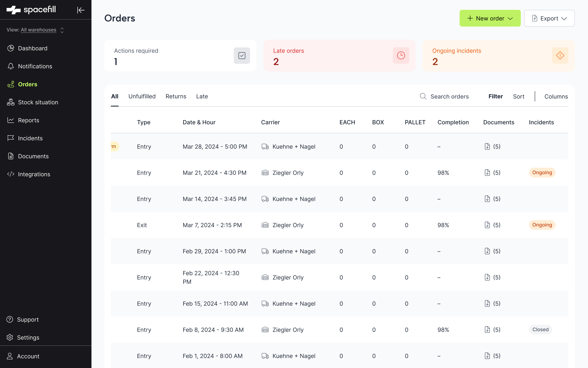Click the Integrations code icon
This screenshot has height=368, width=588.
click(x=11, y=174)
